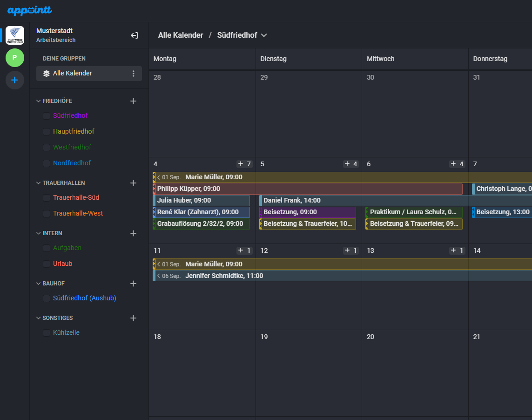Enable the Südfriedhof calendar checkbox

click(x=47, y=116)
